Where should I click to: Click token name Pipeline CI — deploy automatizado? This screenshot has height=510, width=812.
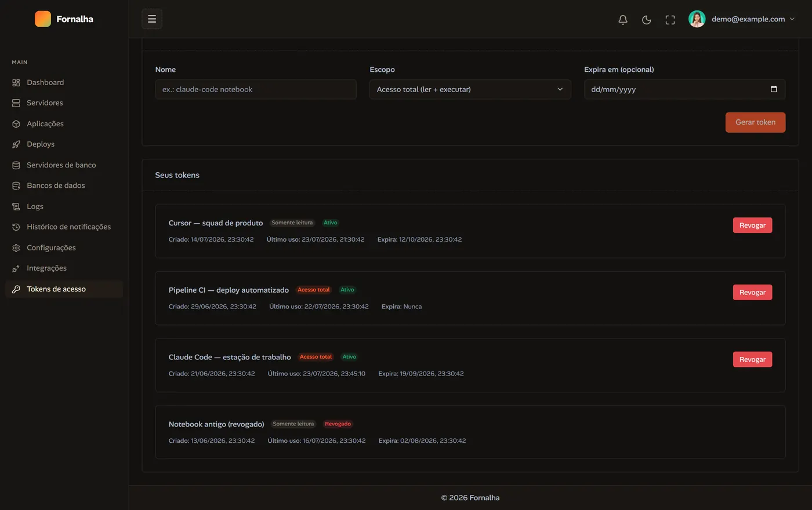tap(229, 290)
